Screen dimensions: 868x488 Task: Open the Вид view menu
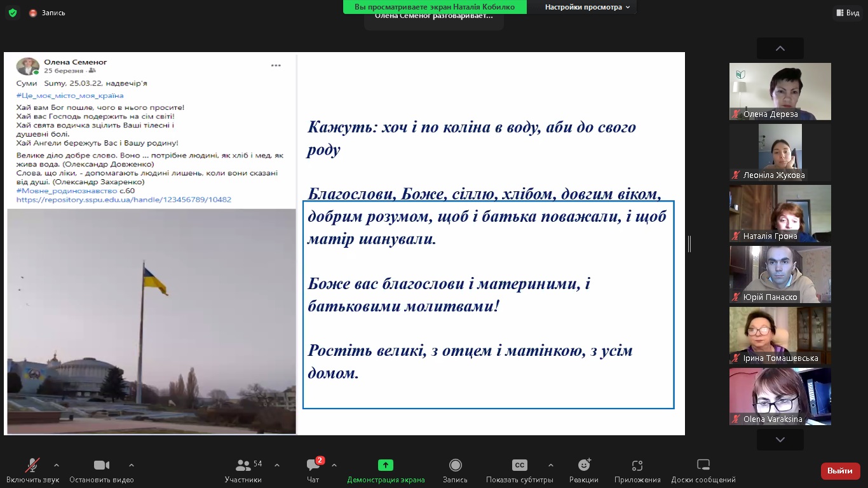tap(847, 13)
